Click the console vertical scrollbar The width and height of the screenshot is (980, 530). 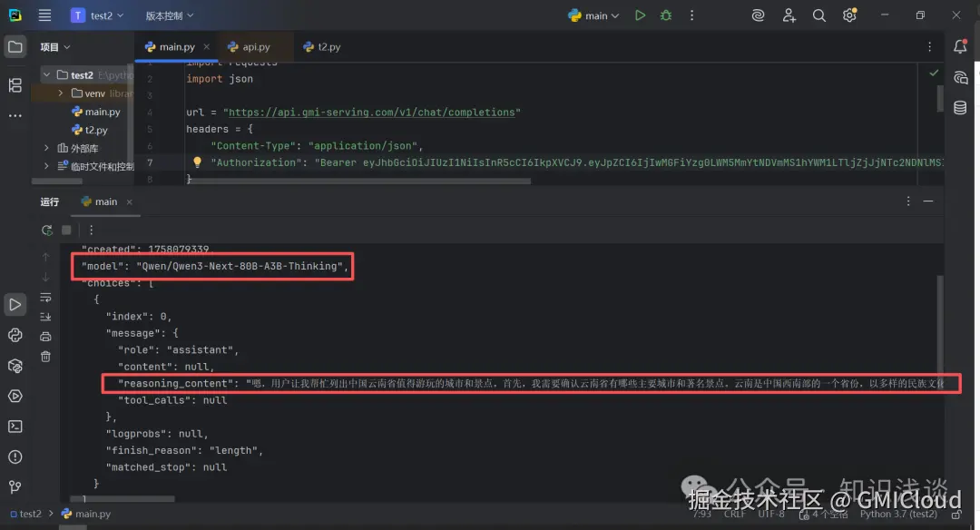point(940,323)
